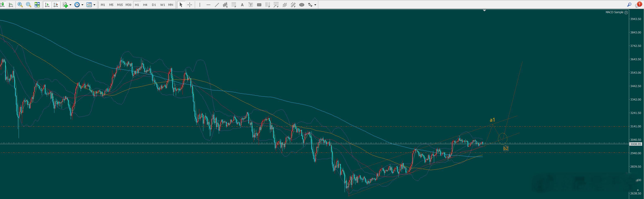This screenshot has height=199, width=644.
Task: Select the cursor arrow tool
Action: pyautogui.click(x=181, y=5)
